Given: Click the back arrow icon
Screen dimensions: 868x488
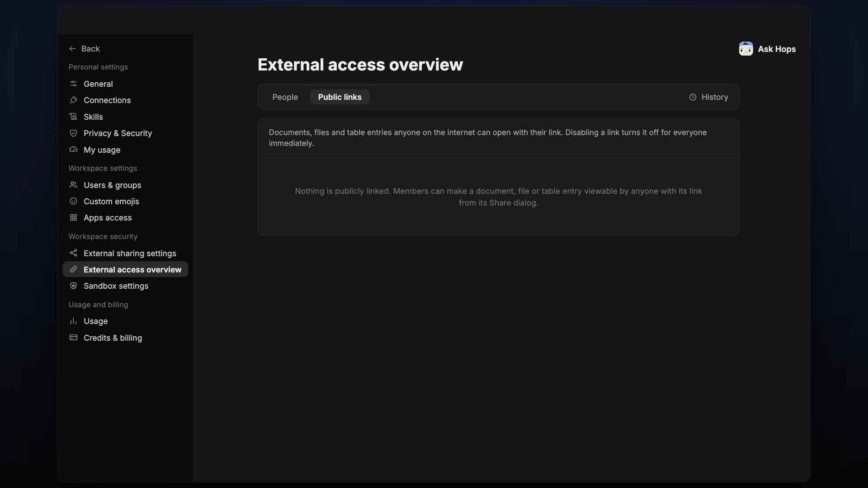Looking at the screenshot, I should 72,49.
